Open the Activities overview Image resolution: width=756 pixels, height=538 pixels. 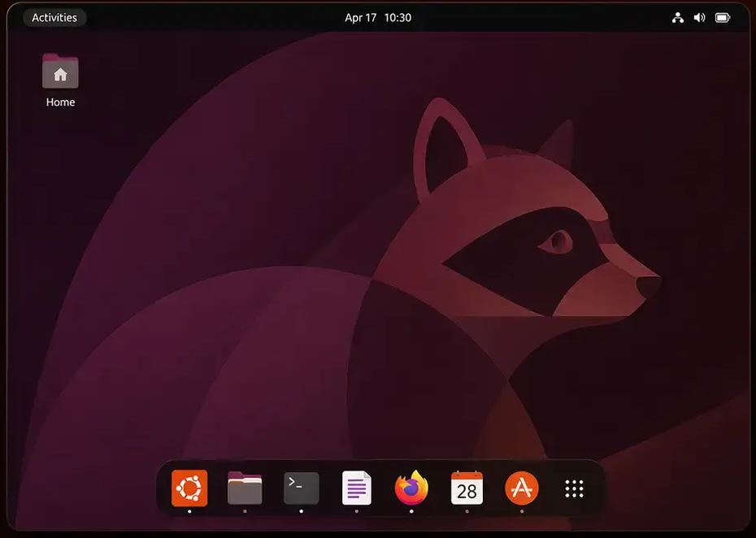point(54,18)
